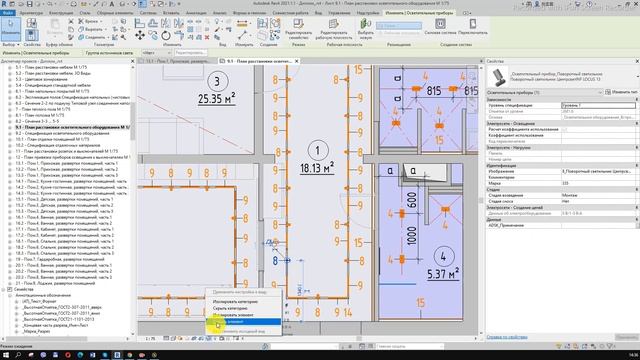Screen dimensions: 640x360
Task: Click the Measure dimension icon
Action: pos(242,24)
